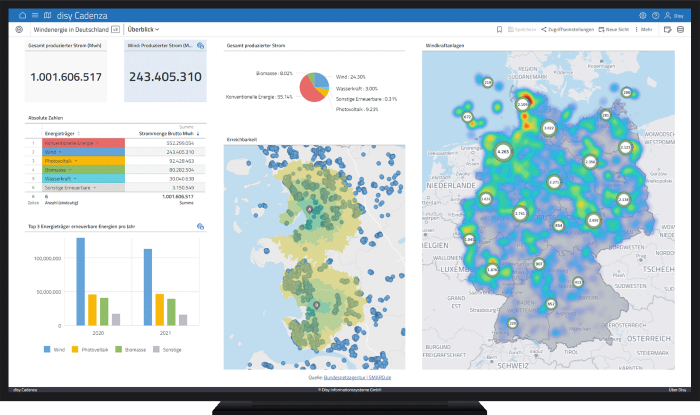
Task: Expand Sonstige Erneuerbare row dropdown
Action: coord(95,188)
